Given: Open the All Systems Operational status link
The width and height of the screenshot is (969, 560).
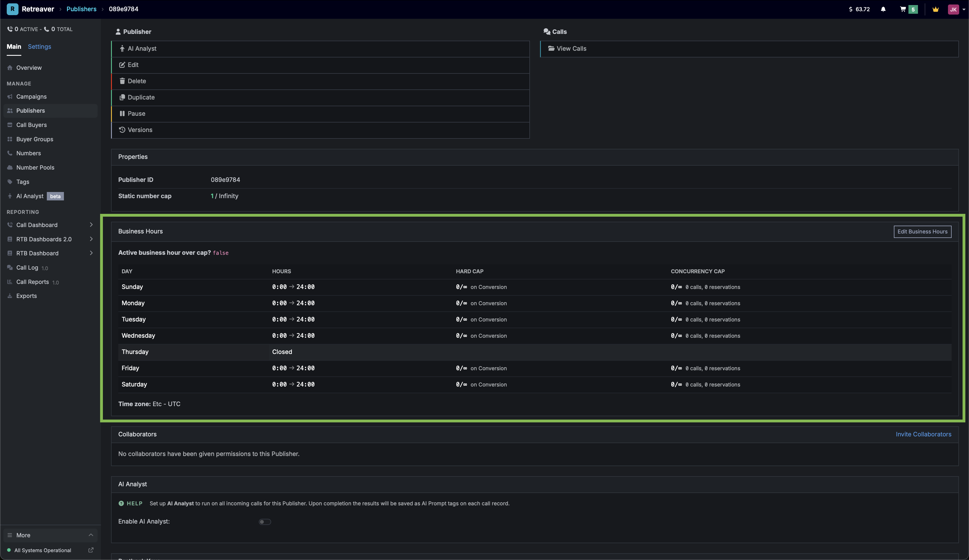Looking at the screenshot, I should (x=50, y=550).
